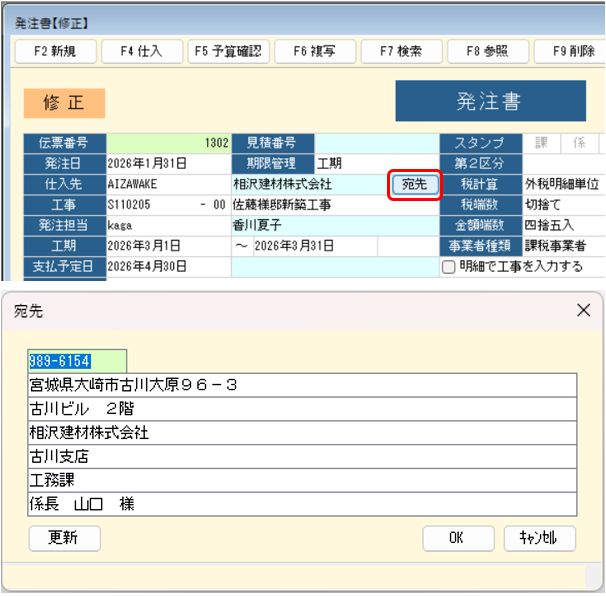Click address line 宮城県大崎市古川大原96-3
The image size is (606, 596).
tap(302, 385)
